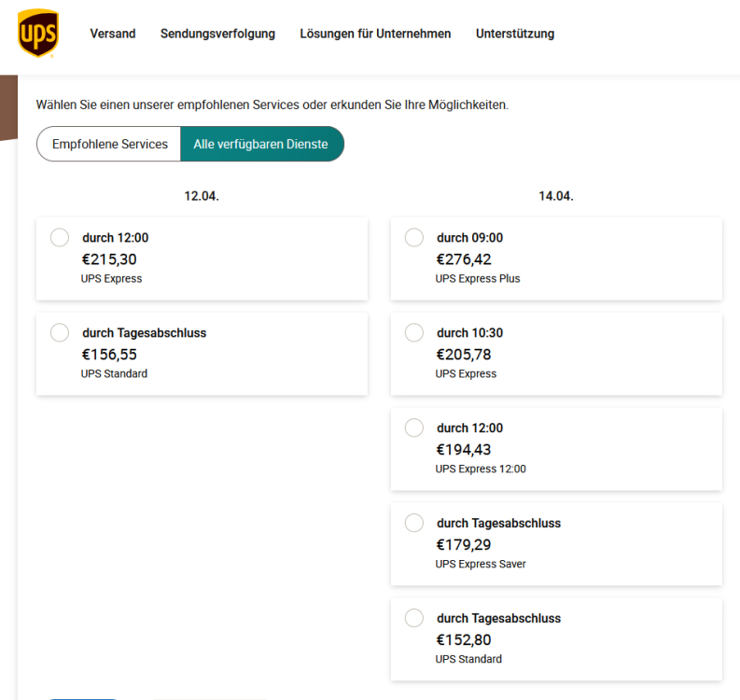Screen dimensions: 740x700
Task: Select UPS Standard €152,80 radio button
Action: coord(414,619)
